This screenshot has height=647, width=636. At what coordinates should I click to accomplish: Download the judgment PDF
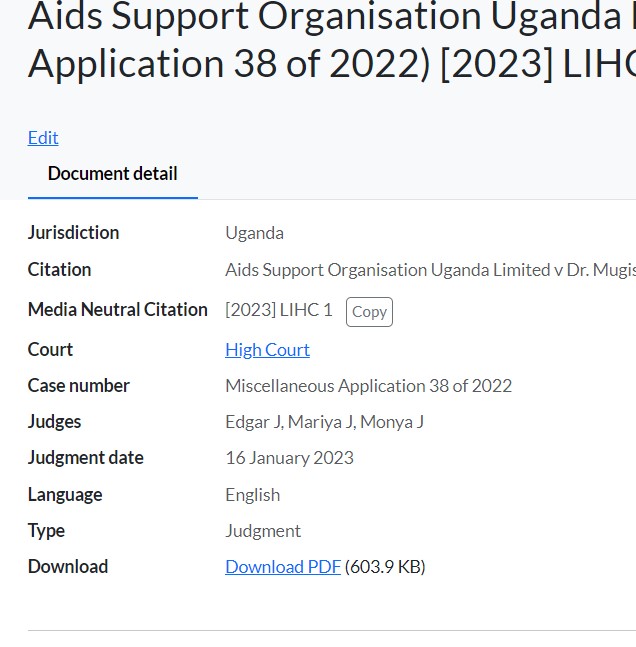(283, 567)
